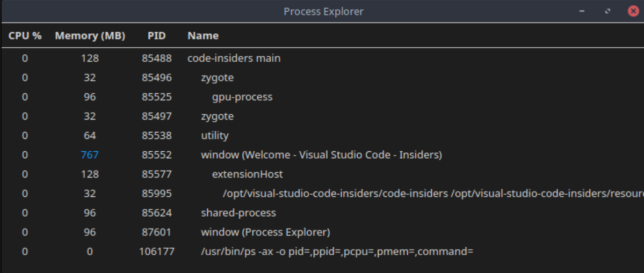Select the zygote process with PID 85496

tap(322, 77)
